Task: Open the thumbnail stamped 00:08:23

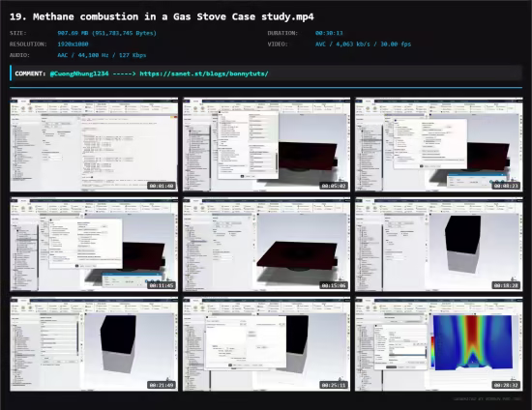Action: point(439,144)
